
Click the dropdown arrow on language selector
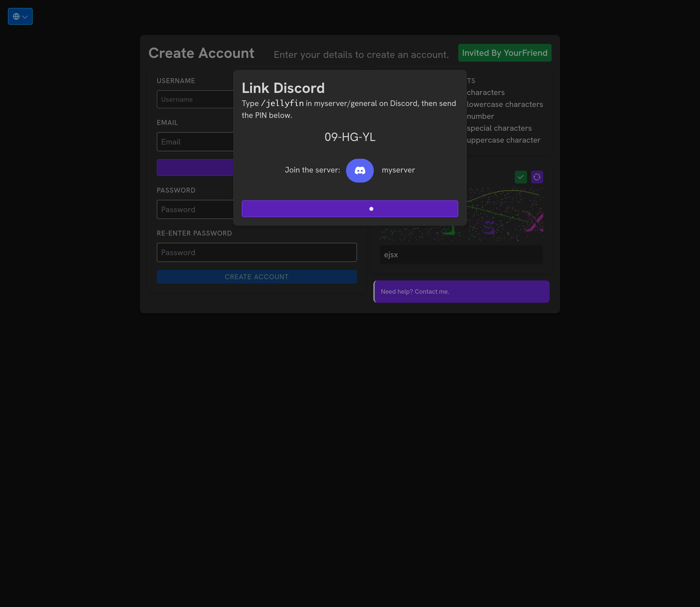point(24,16)
